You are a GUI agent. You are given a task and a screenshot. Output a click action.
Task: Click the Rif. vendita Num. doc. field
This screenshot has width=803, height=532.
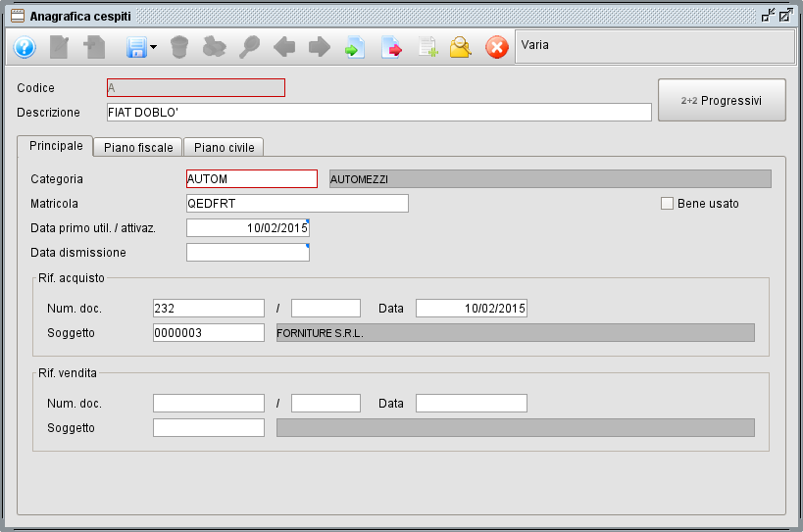point(209,404)
